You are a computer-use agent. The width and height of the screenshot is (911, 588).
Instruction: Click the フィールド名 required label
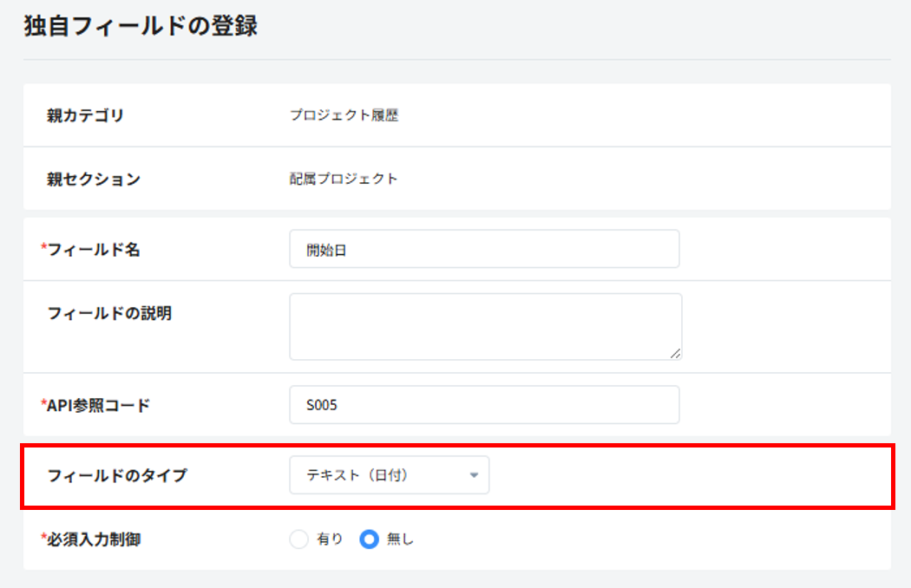[x=93, y=250]
